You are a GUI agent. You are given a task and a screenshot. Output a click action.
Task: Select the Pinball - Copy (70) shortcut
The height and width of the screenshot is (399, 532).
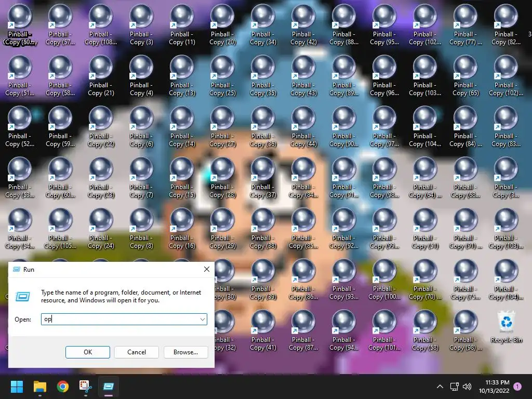point(425,279)
